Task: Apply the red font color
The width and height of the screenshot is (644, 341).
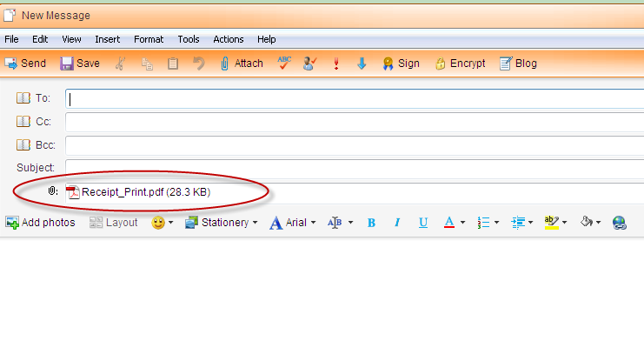Action: (x=449, y=223)
